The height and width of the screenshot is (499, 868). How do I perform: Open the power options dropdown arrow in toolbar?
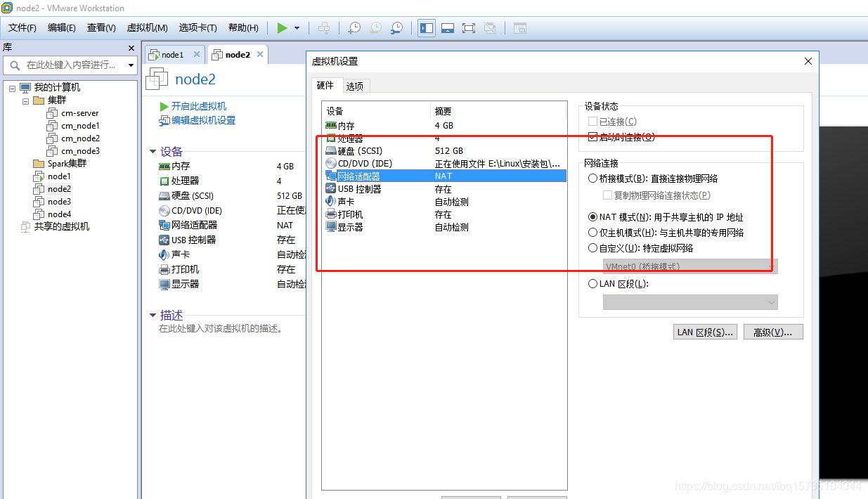pyautogui.click(x=297, y=28)
